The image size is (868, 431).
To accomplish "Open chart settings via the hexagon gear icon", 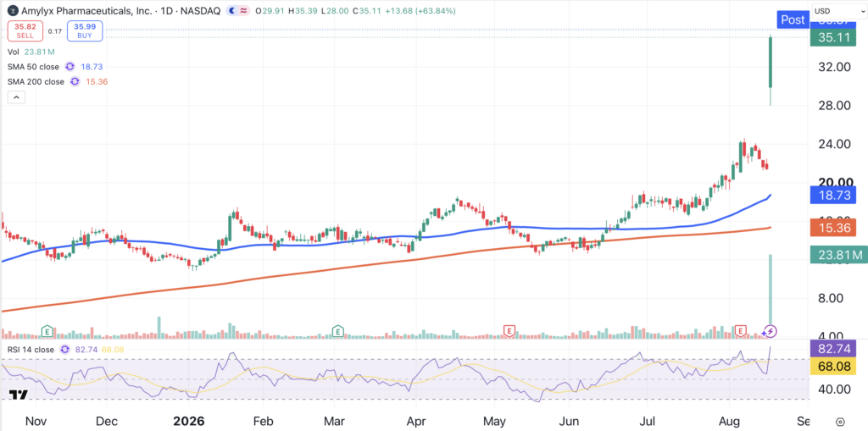I will coord(840,421).
